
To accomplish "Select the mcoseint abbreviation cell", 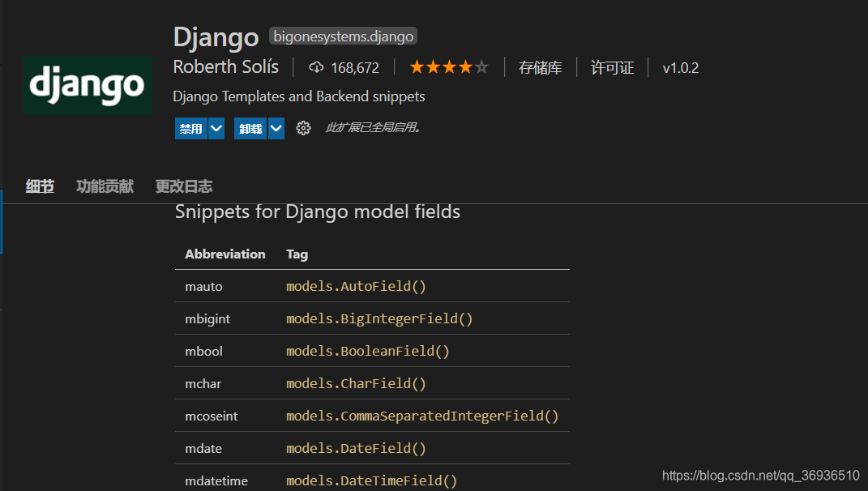I will [212, 416].
